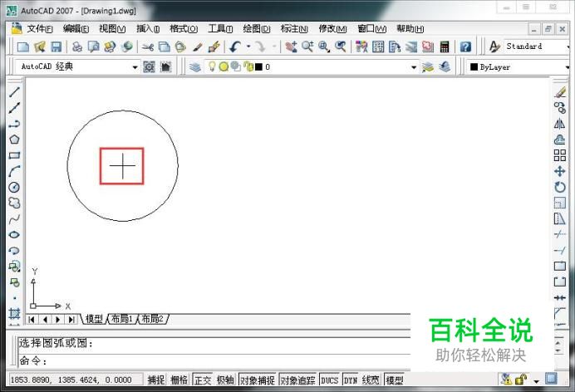
Task: Click the 命令 command line input
Action: pos(214,361)
